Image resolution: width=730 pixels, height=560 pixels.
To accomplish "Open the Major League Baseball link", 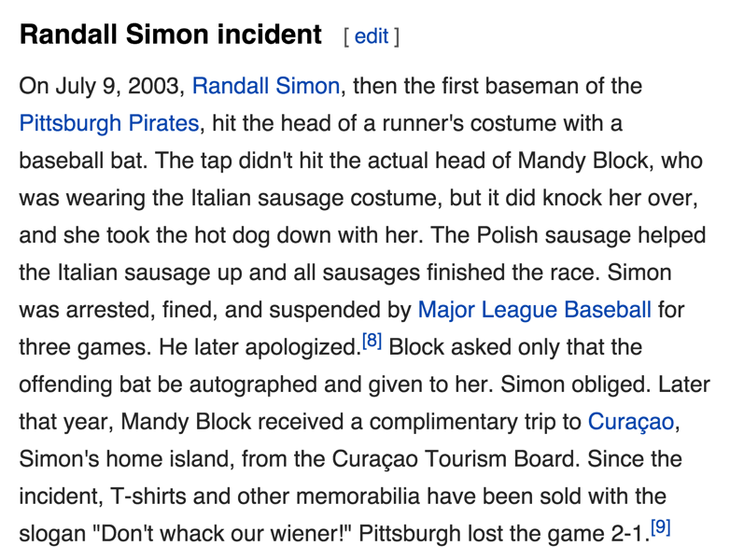I will click(534, 309).
